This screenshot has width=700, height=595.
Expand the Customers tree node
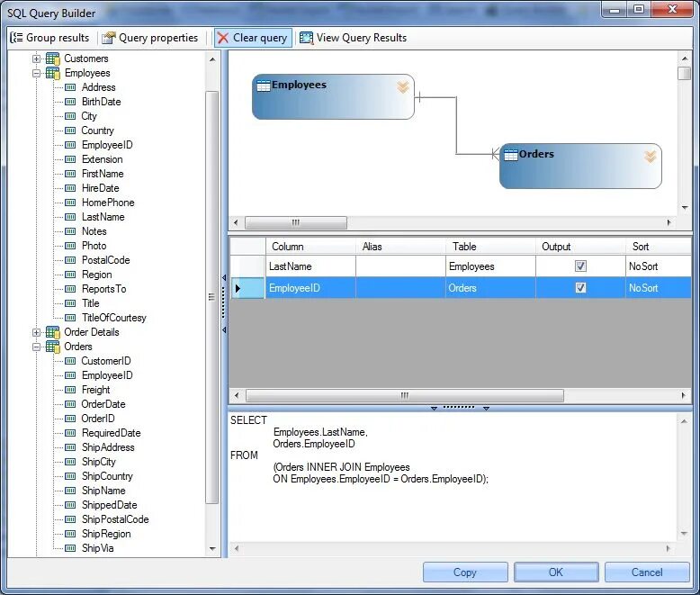pyautogui.click(x=36, y=59)
